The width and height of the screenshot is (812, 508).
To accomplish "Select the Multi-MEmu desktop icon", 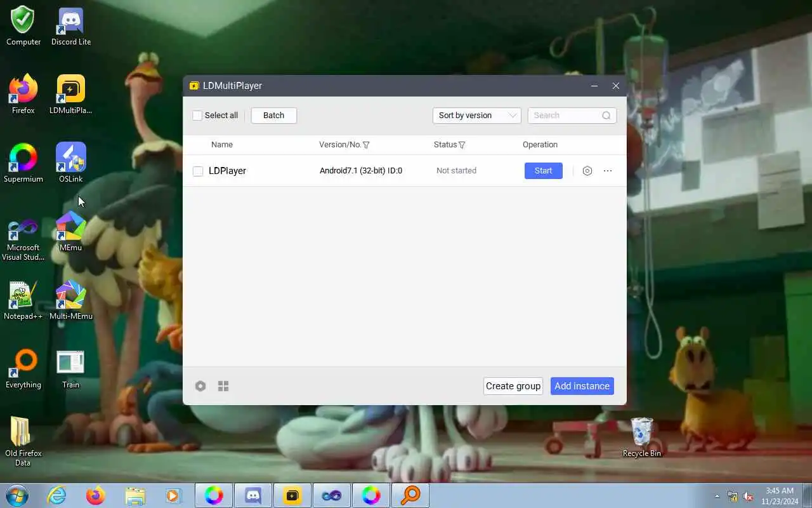I will 71,300.
